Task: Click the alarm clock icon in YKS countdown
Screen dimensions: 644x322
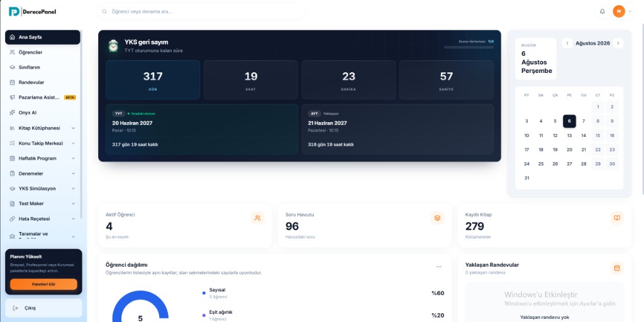Action: (x=113, y=46)
